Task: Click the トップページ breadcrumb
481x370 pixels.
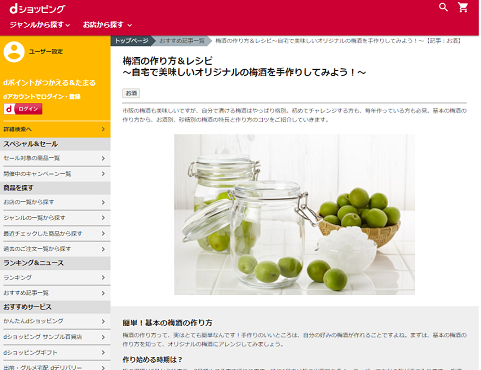Action: 132,41
